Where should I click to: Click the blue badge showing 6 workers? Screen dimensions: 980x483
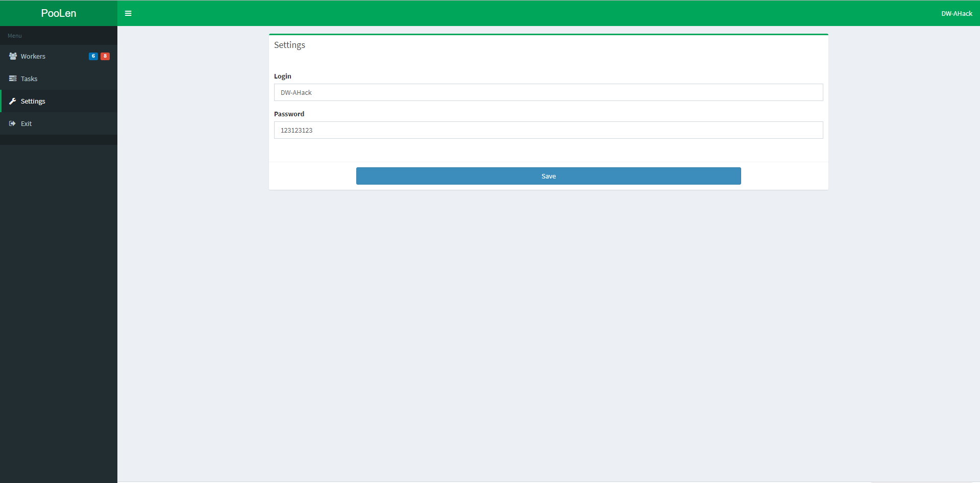click(93, 56)
